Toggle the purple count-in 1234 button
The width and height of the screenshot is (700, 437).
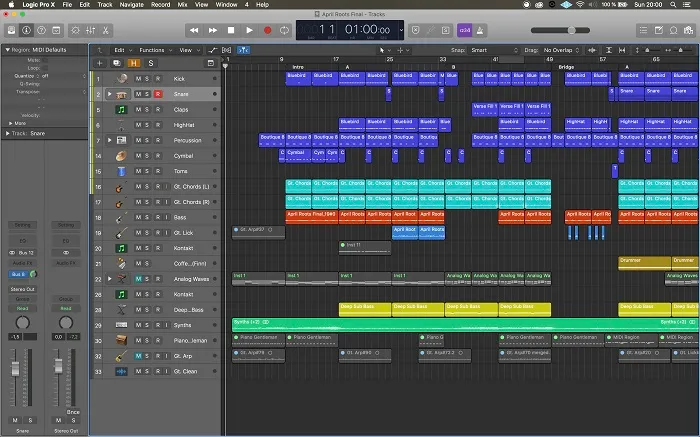click(x=465, y=30)
